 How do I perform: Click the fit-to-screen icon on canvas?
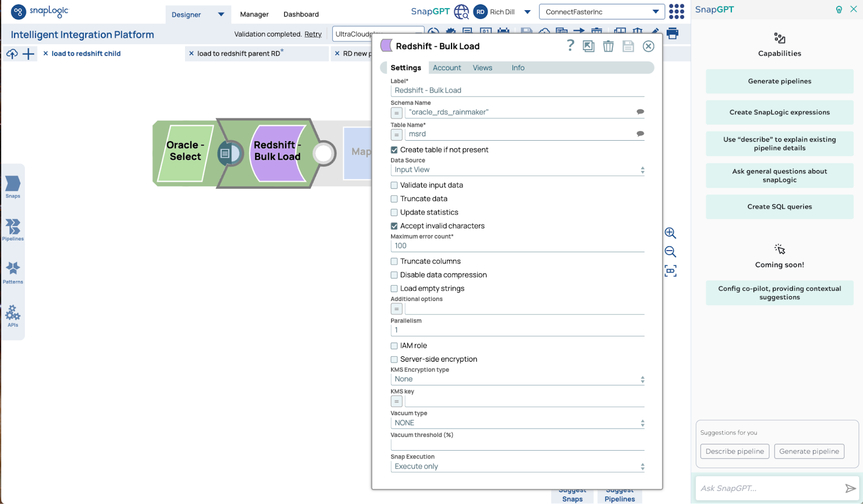click(670, 271)
